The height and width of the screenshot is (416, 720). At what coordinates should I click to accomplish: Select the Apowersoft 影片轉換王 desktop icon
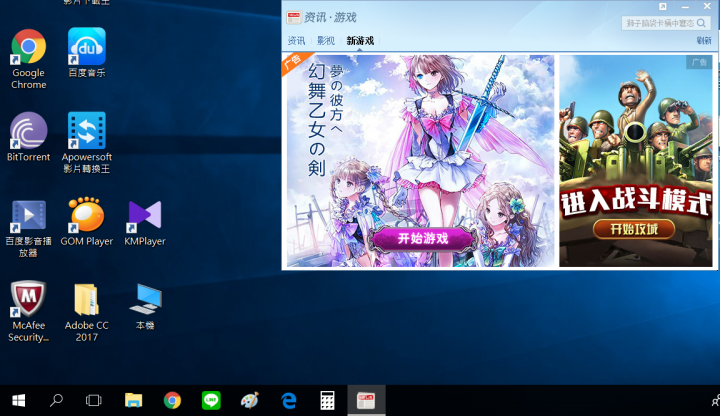pyautogui.click(x=87, y=143)
